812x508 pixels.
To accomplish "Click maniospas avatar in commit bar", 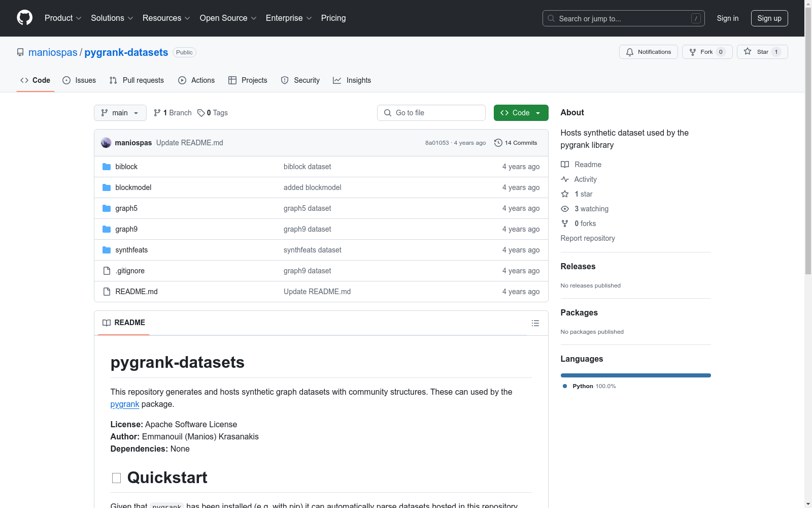I will click(106, 143).
